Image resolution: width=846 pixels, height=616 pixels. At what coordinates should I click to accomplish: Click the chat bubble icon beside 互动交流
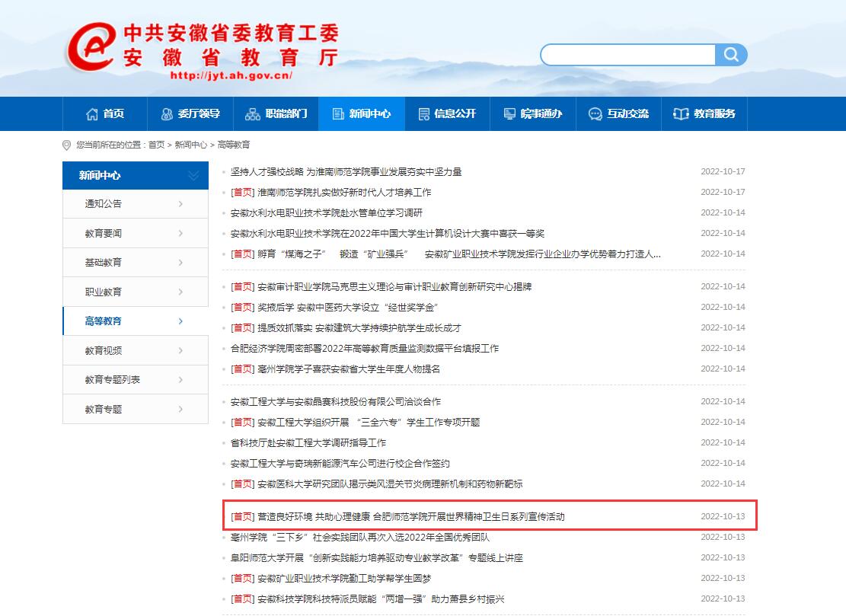point(595,113)
